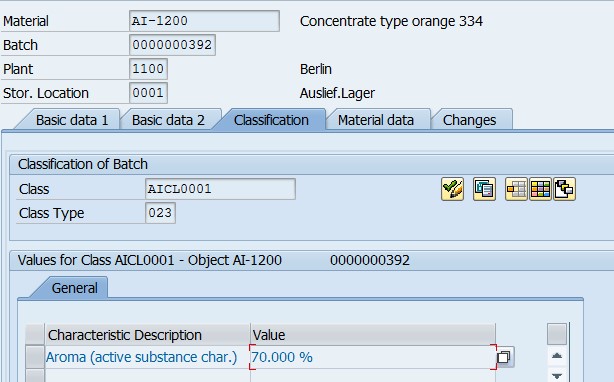Image resolution: width=614 pixels, height=382 pixels.
Task: Click the values table scroll down arrow
Action: [557, 375]
